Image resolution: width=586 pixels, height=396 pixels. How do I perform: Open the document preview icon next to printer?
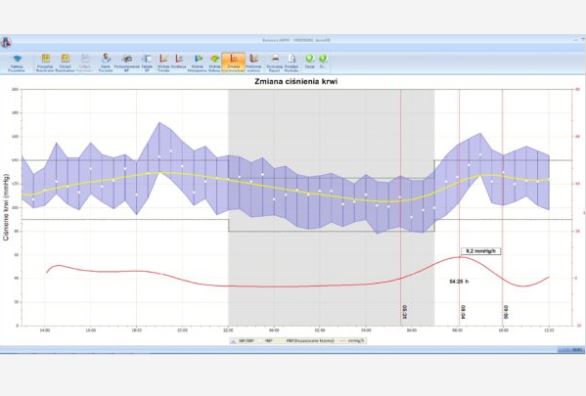tap(292, 59)
